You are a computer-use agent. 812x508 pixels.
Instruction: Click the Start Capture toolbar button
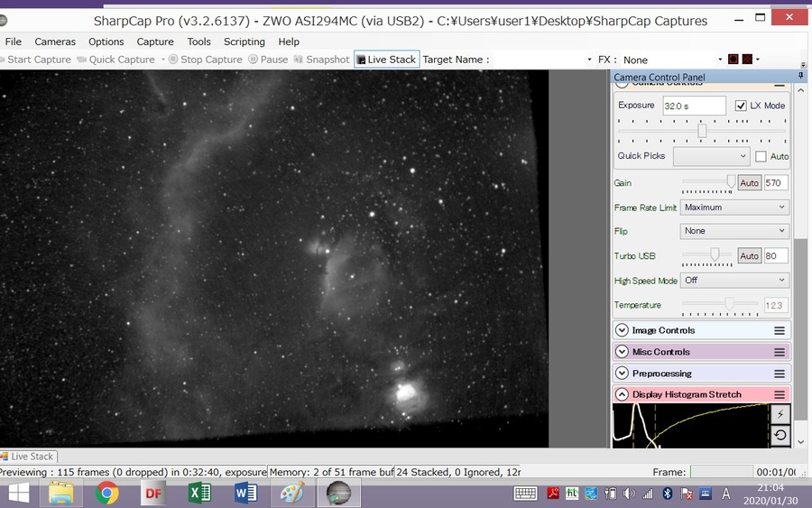(35, 60)
